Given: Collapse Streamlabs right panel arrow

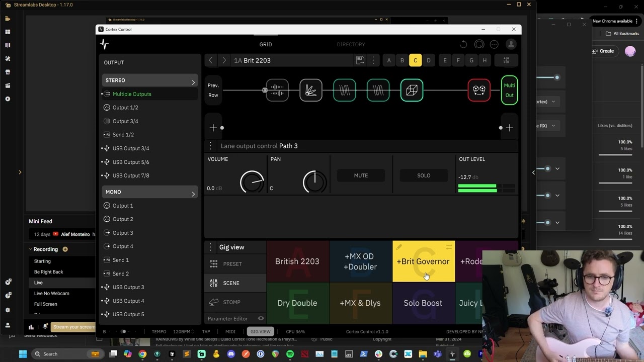Looking at the screenshot, I should [x=533, y=172].
